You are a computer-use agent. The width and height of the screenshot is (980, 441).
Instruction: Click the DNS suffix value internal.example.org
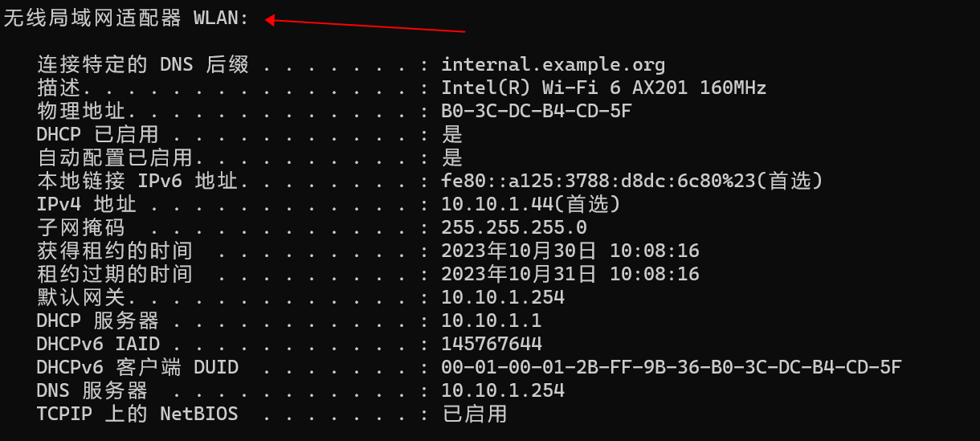553,65
